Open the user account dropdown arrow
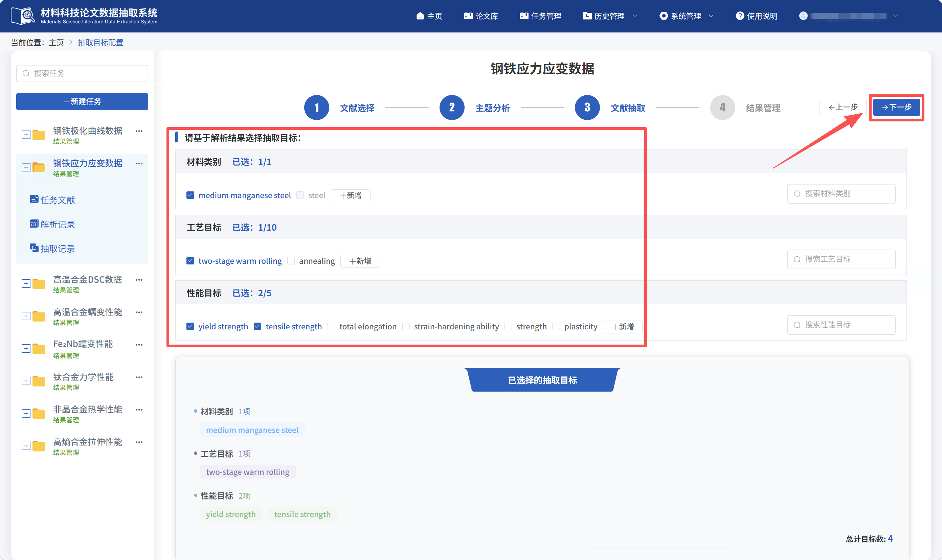The width and height of the screenshot is (942, 560). pos(895,16)
